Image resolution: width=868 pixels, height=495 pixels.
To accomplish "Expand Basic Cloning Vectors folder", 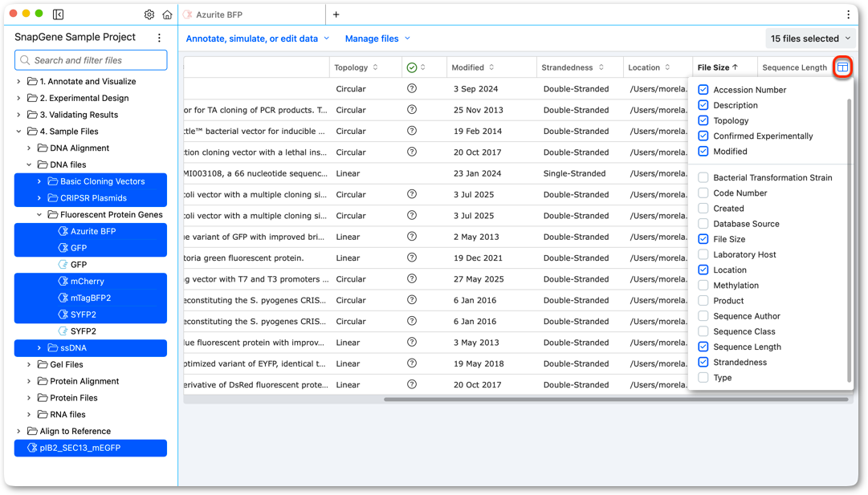I will coord(39,181).
